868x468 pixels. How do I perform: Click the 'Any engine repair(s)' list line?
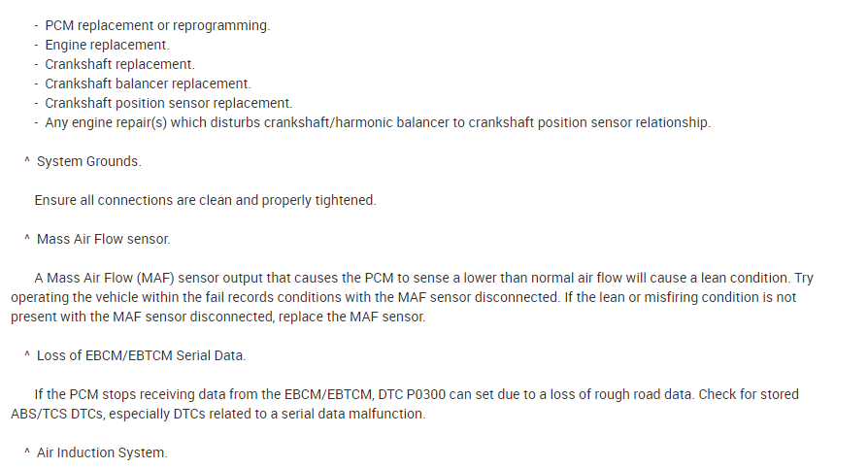click(378, 122)
